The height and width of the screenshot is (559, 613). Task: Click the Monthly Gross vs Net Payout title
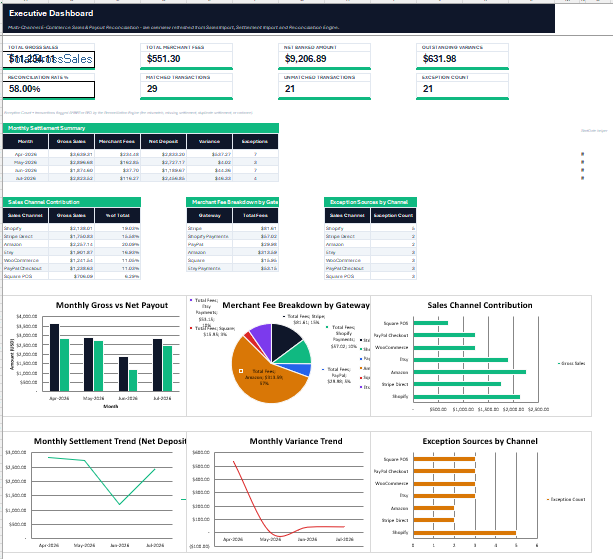coord(112,305)
